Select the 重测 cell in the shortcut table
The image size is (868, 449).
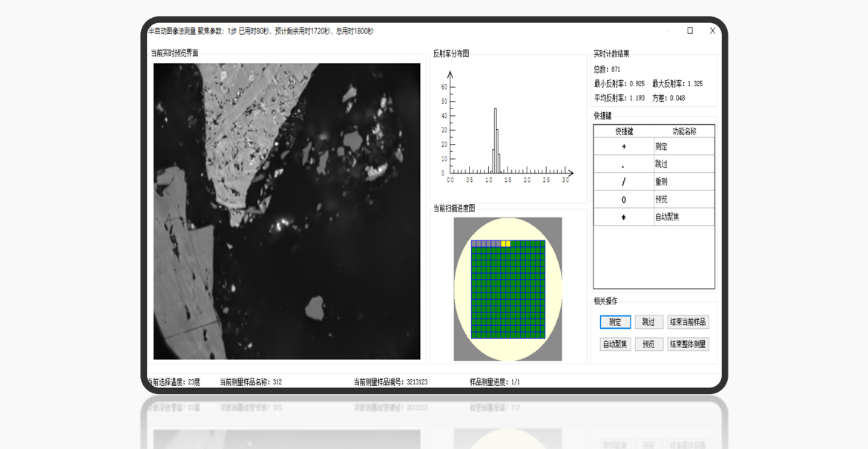click(x=684, y=182)
